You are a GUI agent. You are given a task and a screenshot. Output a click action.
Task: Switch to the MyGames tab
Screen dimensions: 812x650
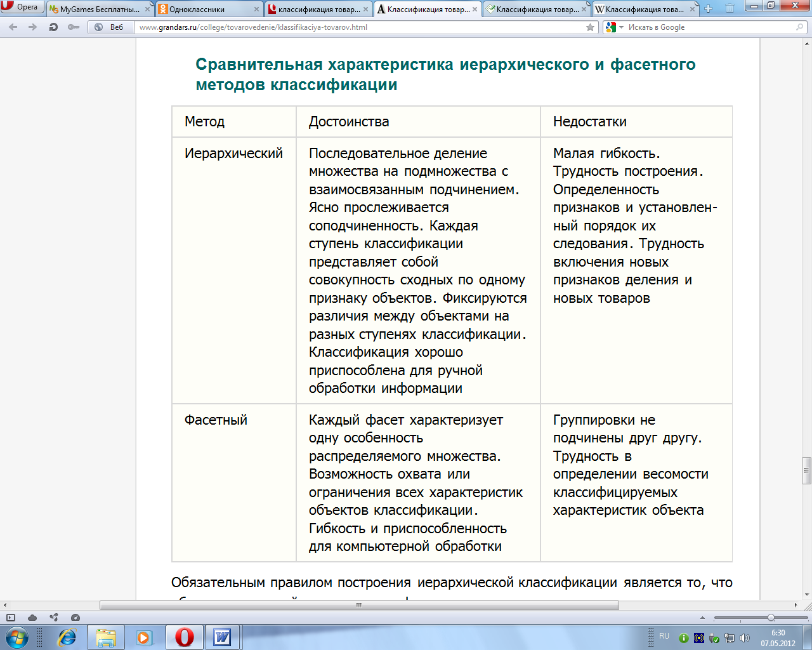click(100, 9)
